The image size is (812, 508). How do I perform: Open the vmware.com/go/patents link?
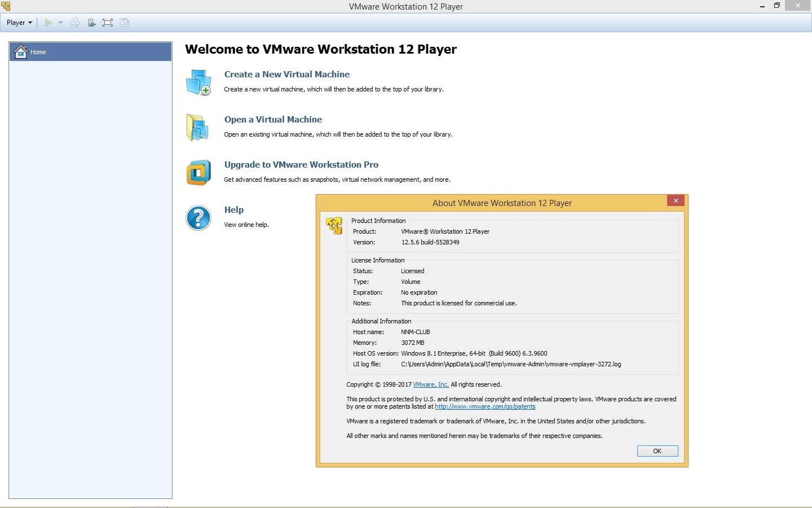[485, 406]
